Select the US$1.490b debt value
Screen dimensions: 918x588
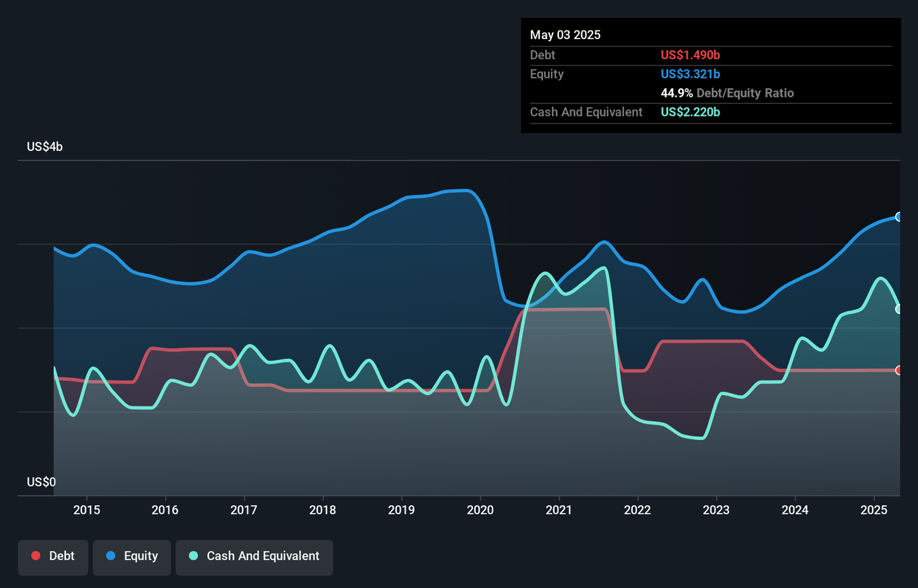tap(690, 55)
